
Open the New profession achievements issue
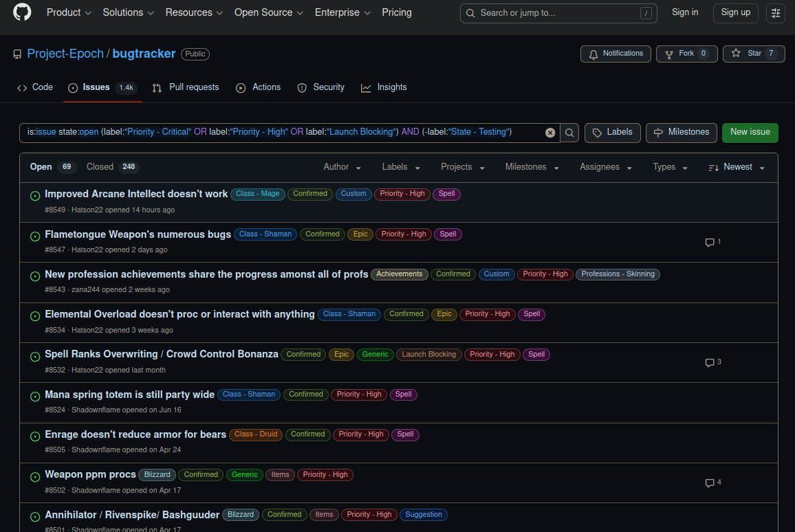206,275
